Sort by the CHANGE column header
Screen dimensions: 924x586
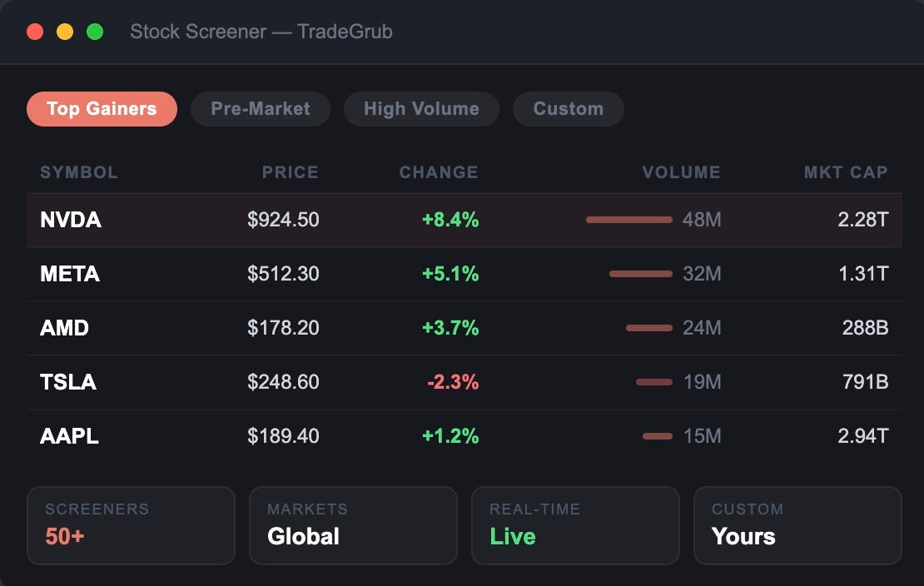[x=439, y=172]
